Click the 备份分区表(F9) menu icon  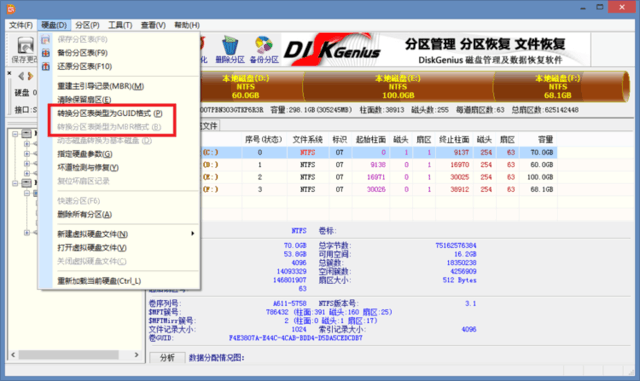click(46, 53)
